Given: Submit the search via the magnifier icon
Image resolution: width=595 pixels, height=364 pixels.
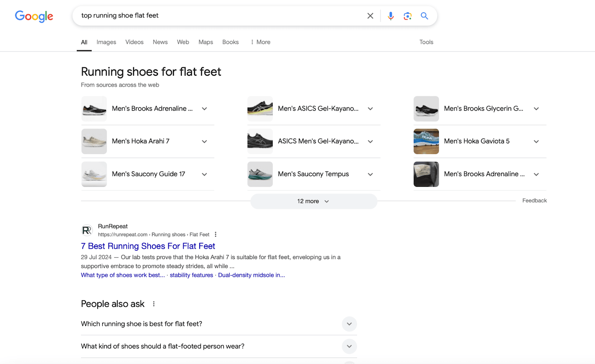Looking at the screenshot, I should pyautogui.click(x=424, y=16).
